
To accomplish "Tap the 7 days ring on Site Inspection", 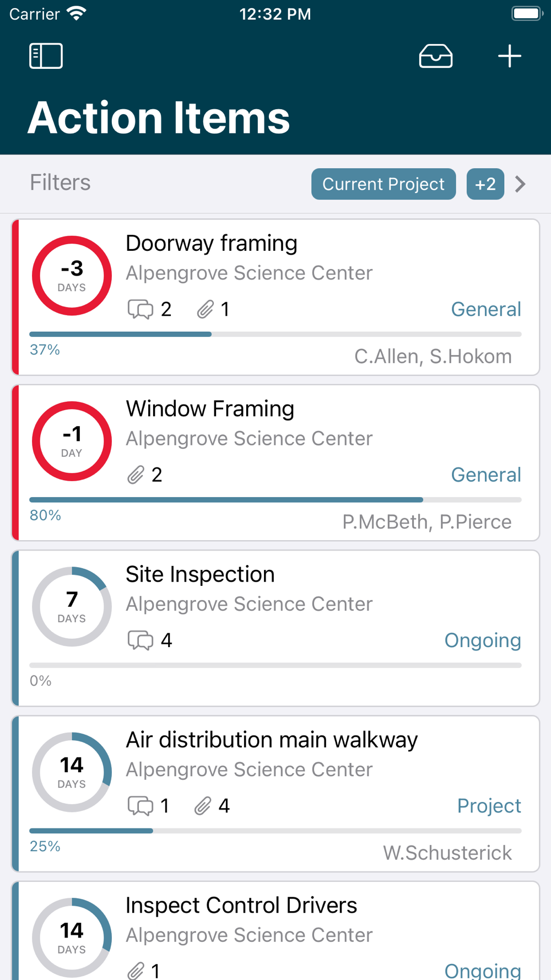I will pos(72,606).
